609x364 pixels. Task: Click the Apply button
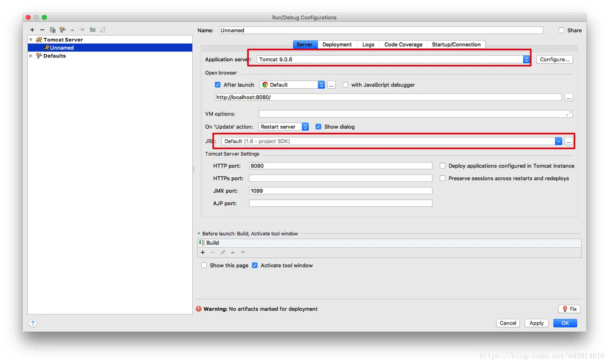536,323
